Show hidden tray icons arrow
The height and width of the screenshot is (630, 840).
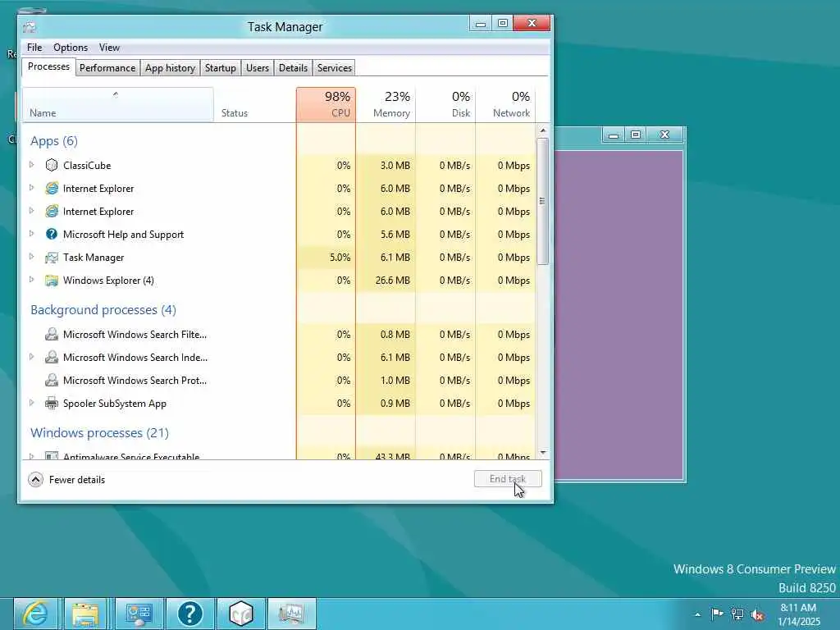tap(697, 614)
